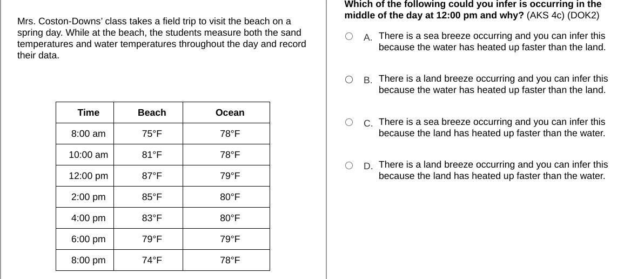Click the 6:00 pm time cell

tap(85, 239)
